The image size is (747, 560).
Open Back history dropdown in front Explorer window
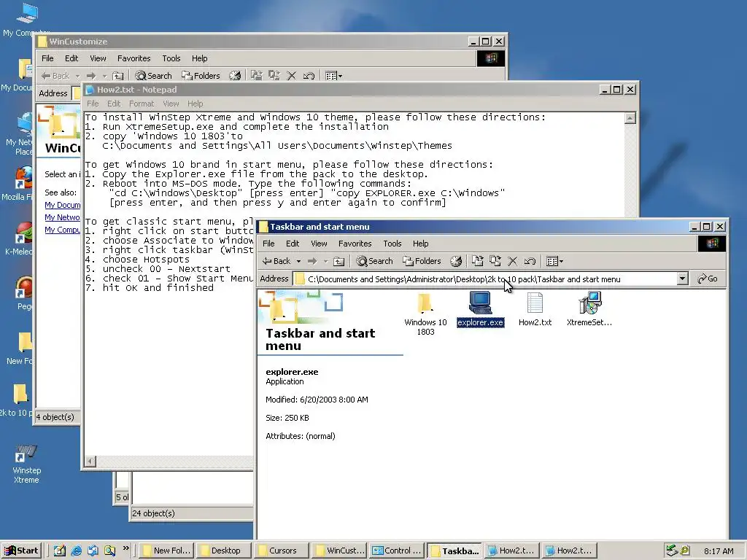point(298,261)
